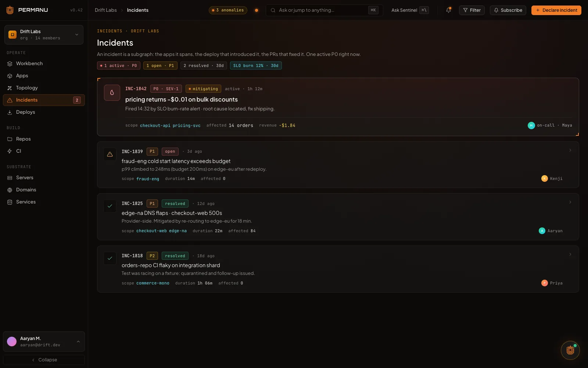Open edge-na DNS flaps incident
This screenshot has height=368, width=588.
tap(172, 213)
